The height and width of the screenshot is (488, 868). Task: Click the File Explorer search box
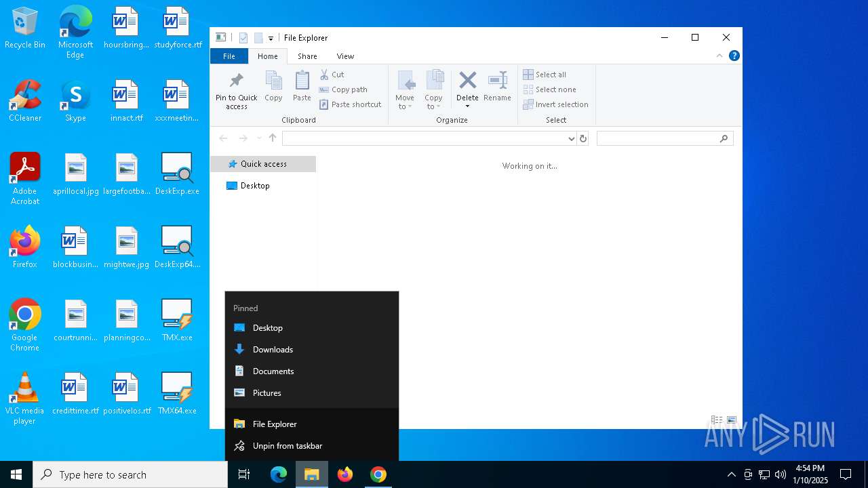[x=665, y=138]
